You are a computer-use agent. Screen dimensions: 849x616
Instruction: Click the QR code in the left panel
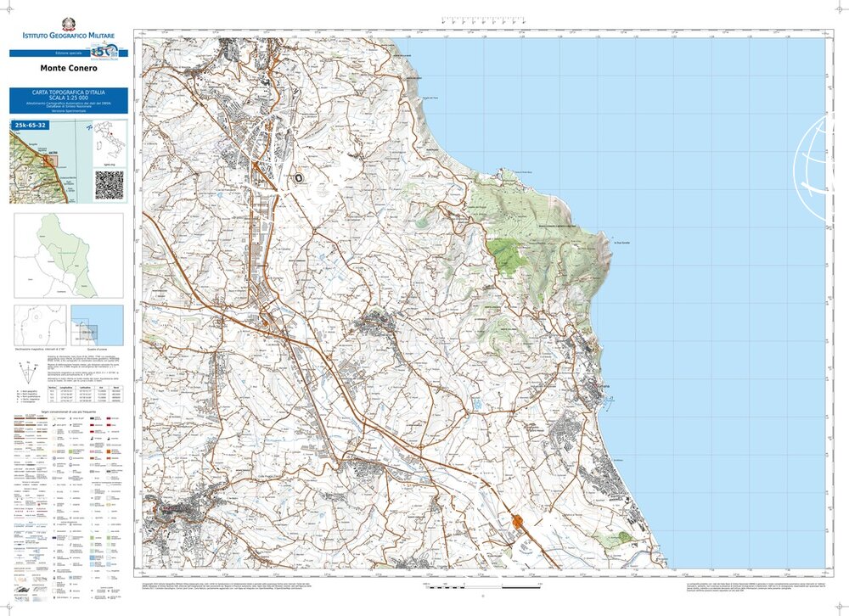[x=109, y=184]
